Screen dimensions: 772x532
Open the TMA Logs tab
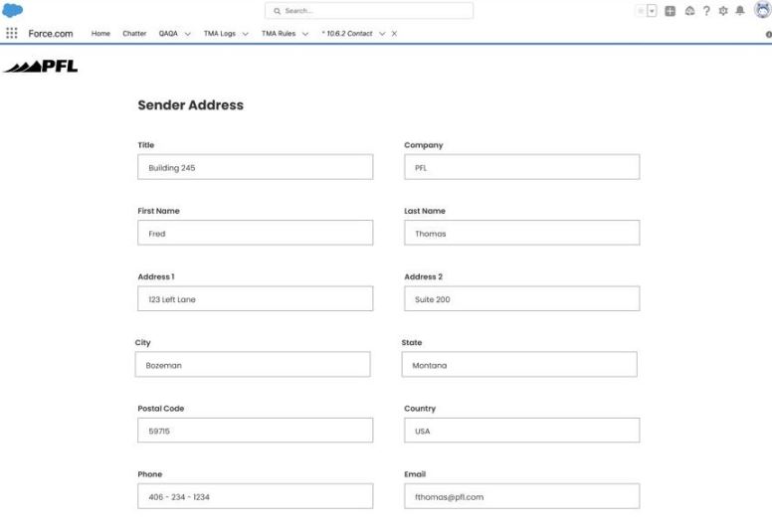point(220,34)
